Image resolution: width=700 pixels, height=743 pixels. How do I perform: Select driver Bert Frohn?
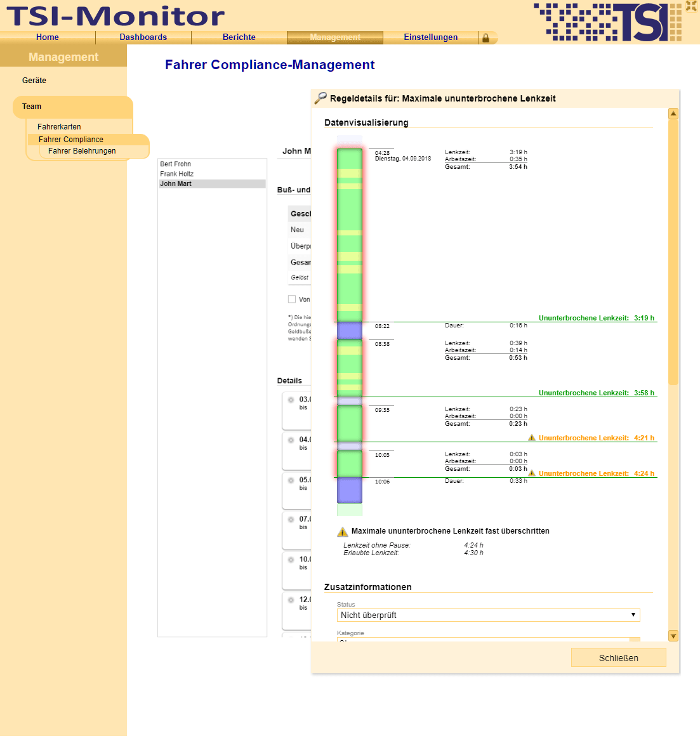pos(212,164)
